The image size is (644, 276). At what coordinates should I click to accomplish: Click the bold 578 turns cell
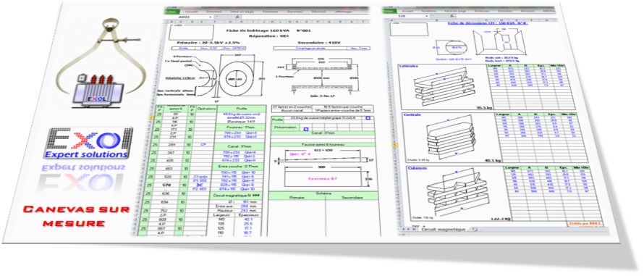166,185
